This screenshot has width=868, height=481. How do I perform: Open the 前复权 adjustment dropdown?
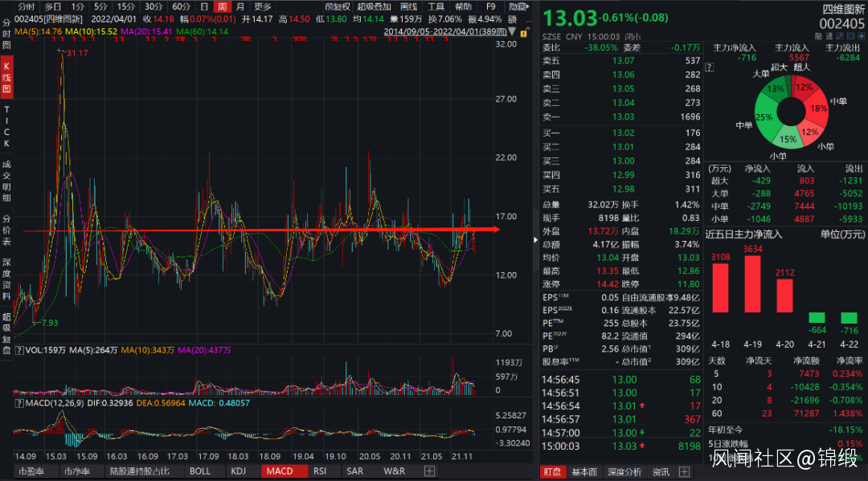coord(337,6)
